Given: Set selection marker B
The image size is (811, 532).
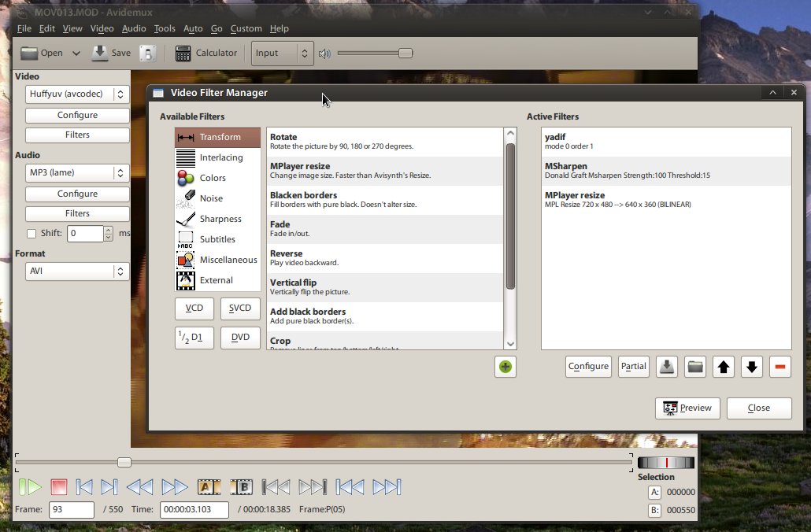Looking at the screenshot, I should tap(241, 487).
